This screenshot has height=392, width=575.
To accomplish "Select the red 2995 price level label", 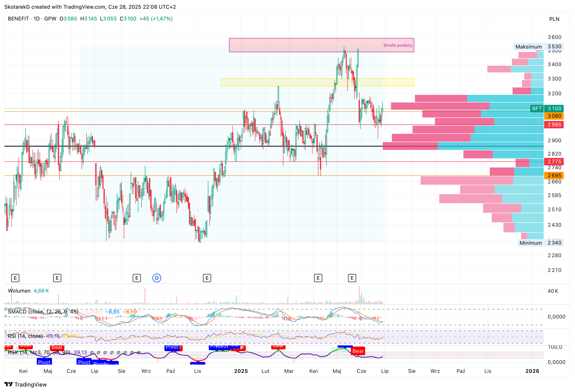I will (x=554, y=124).
